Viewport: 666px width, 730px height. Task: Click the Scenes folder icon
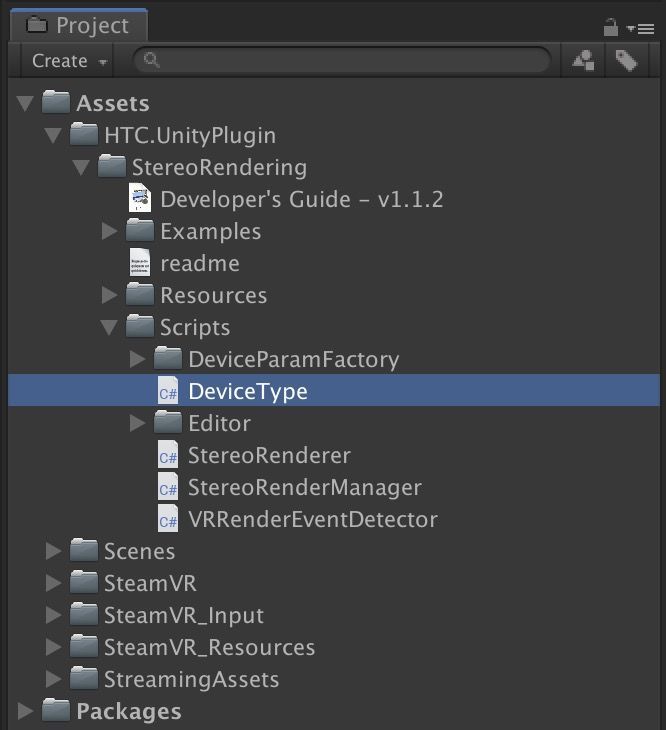pos(84,550)
